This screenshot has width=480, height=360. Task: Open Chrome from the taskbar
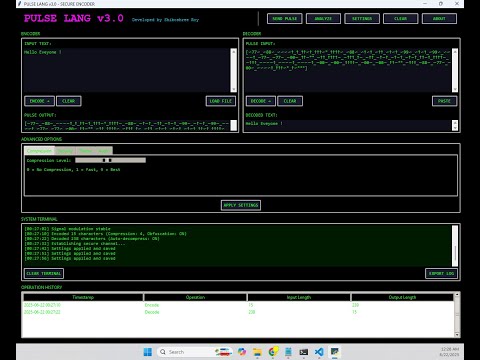tap(273, 352)
